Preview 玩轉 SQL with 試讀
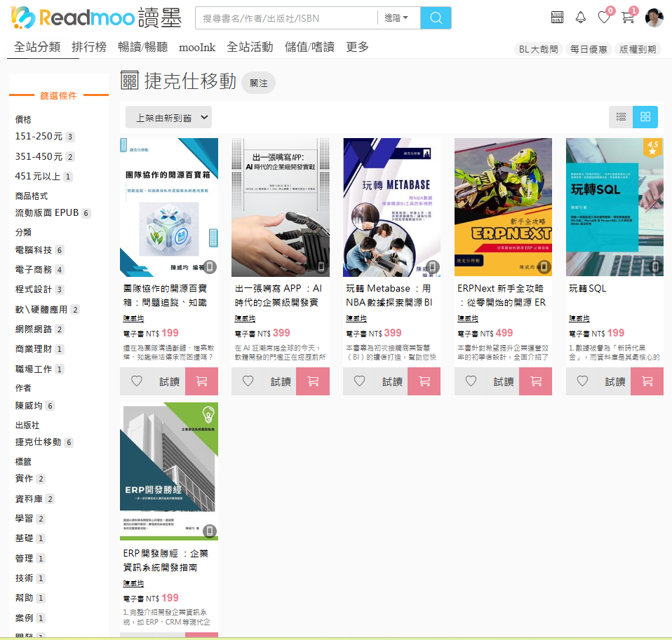Screen dimensions: 672x640 615,381
